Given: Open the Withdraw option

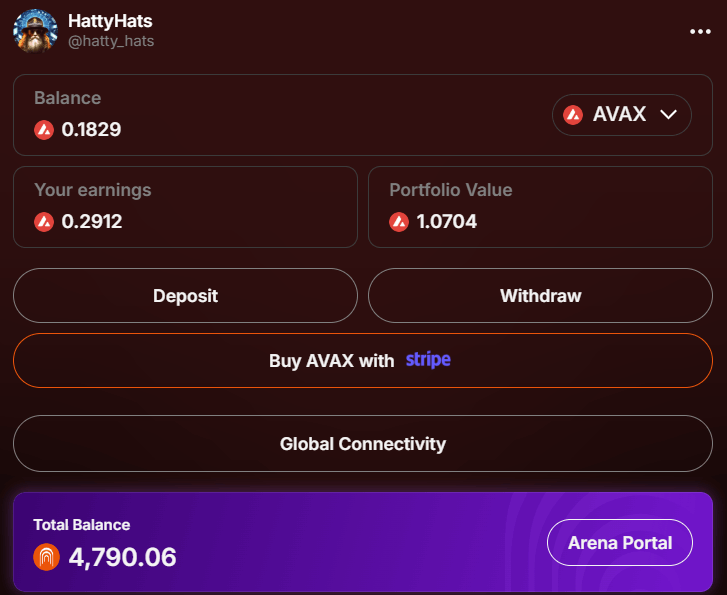Looking at the screenshot, I should [x=540, y=295].
